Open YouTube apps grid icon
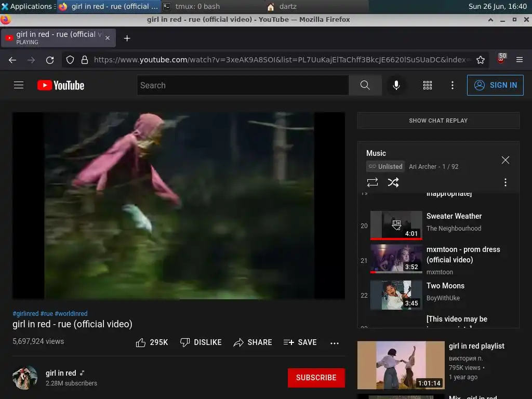 [428, 85]
